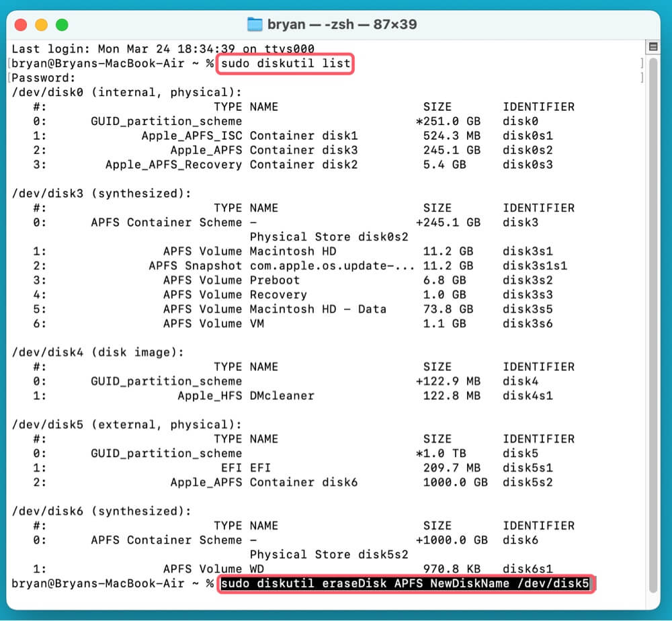
Task: Click the yellow minimize traffic light button
Action: tap(42, 24)
